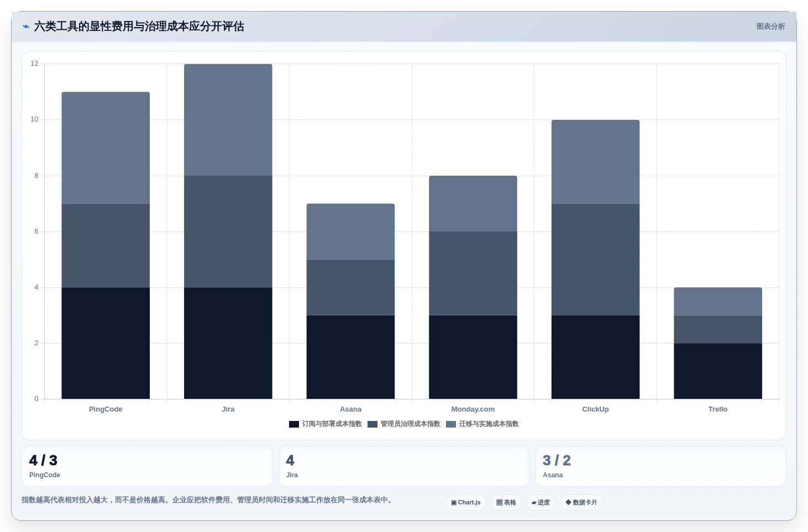Open the PingCode 4 / 3 data card
Image resolution: width=808 pixels, height=532 pixels.
[x=147, y=466]
